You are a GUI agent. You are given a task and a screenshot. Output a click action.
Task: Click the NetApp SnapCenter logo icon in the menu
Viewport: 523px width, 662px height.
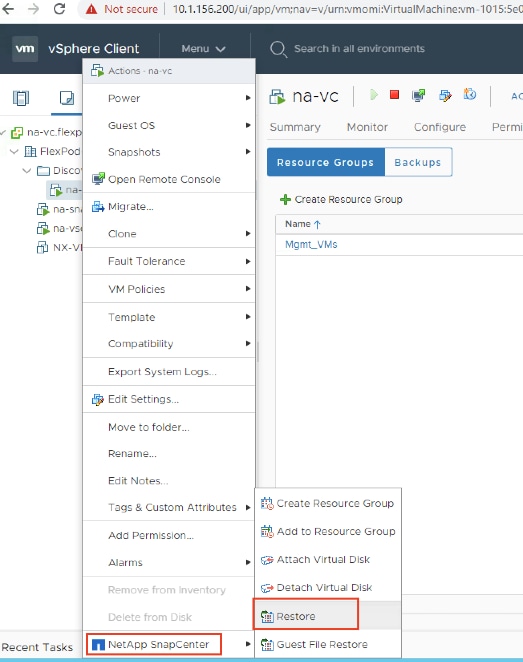(x=98, y=645)
